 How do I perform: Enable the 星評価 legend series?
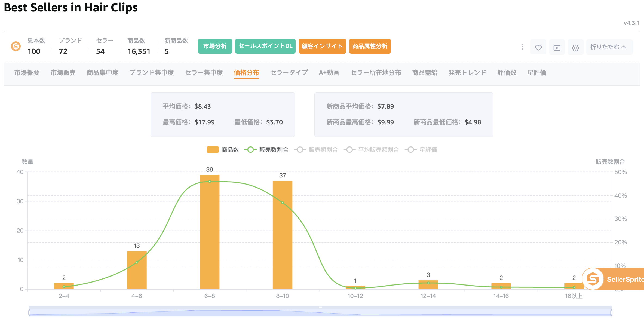tap(421, 150)
